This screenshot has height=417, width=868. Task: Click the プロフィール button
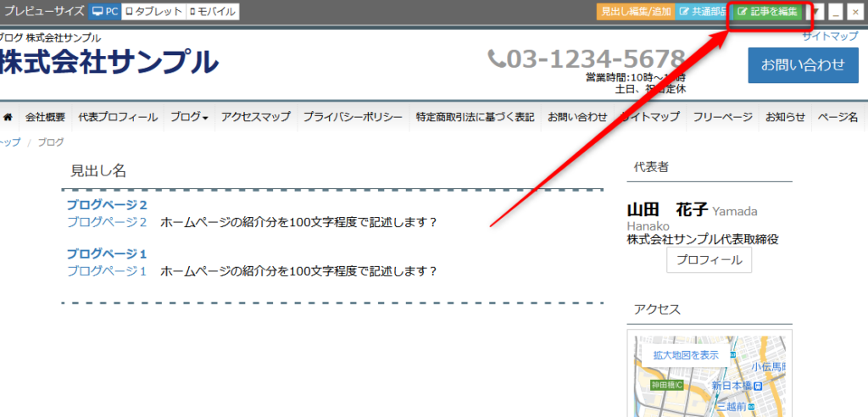pyautogui.click(x=709, y=260)
